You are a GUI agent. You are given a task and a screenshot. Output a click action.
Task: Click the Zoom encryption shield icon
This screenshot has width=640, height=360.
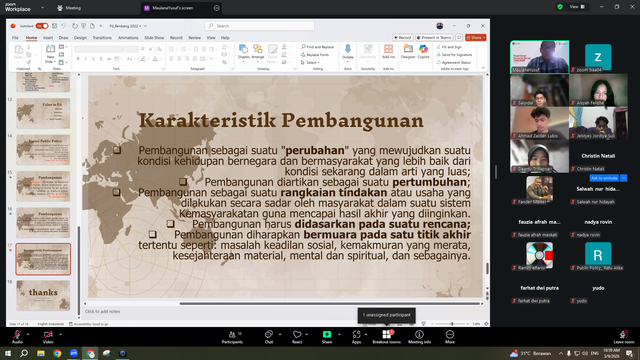click(560, 7)
